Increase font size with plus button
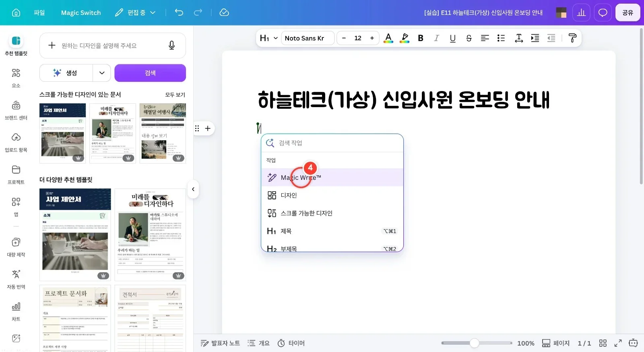644x352 pixels. tap(372, 38)
